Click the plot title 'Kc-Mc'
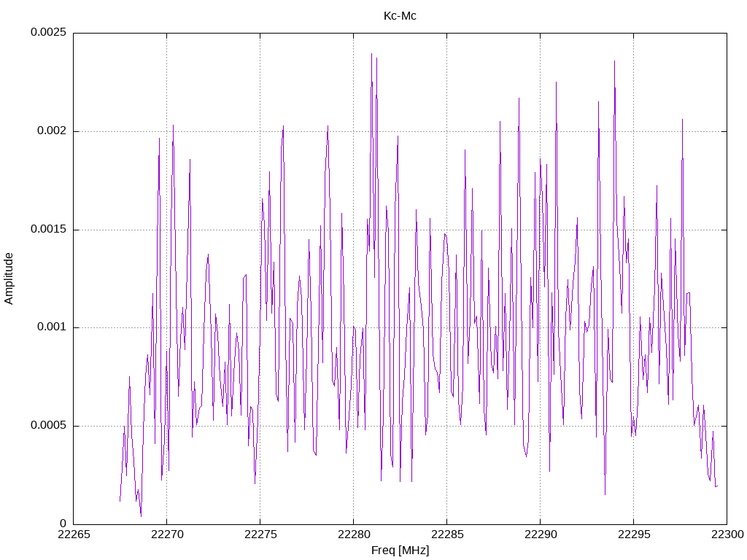747x560 pixels. pyautogui.click(x=400, y=16)
